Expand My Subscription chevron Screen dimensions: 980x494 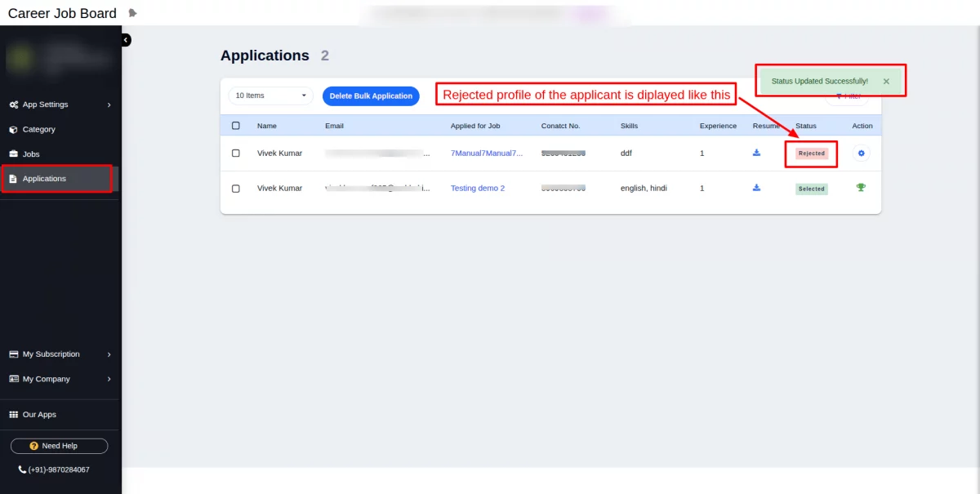[x=109, y=354]
